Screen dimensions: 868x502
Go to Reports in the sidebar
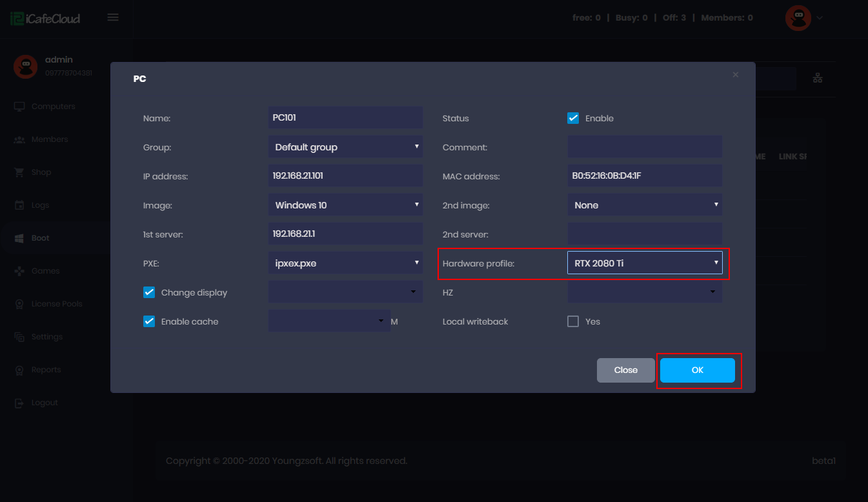point(46,370)
